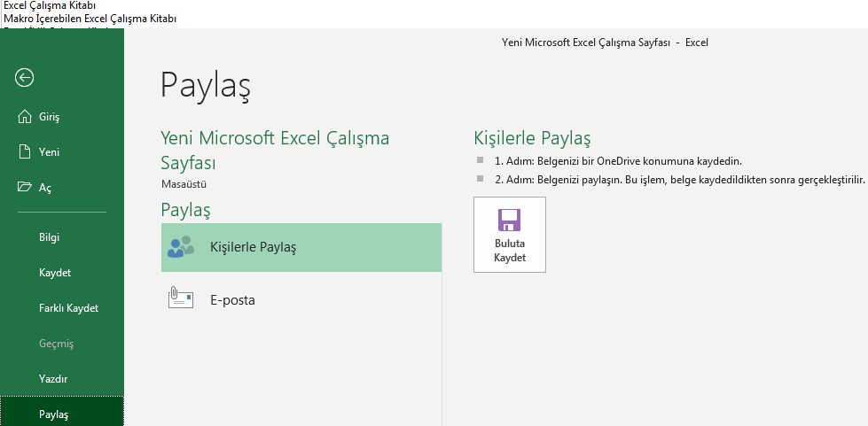
Task: Select 'Makro İçerebilen Excel Çalışma Kitabı' entry
Action: tap(90, 19)
